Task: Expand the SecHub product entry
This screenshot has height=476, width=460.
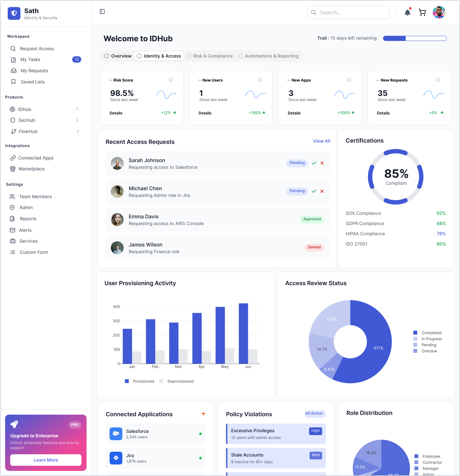Action: tap(77, 120)
